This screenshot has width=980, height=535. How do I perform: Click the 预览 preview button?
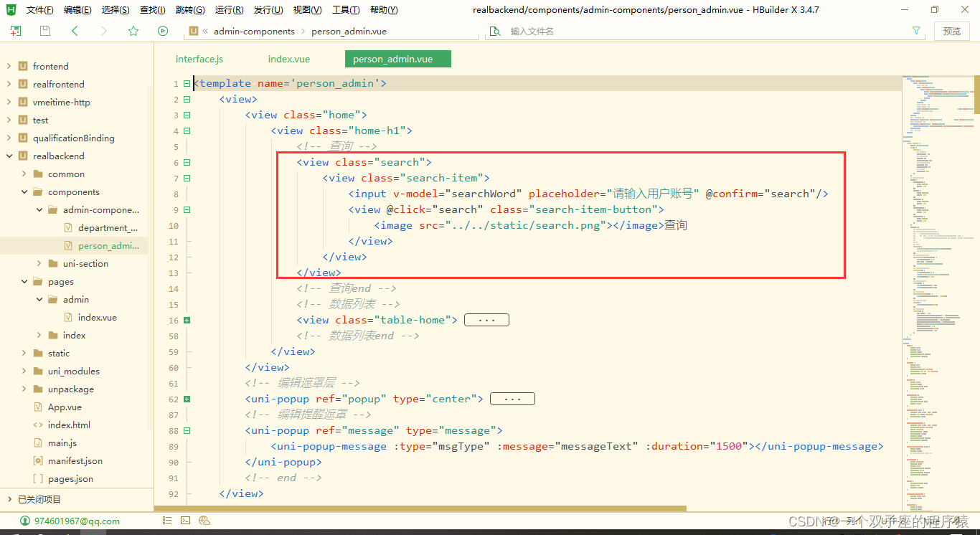click(x=952, y=31)
